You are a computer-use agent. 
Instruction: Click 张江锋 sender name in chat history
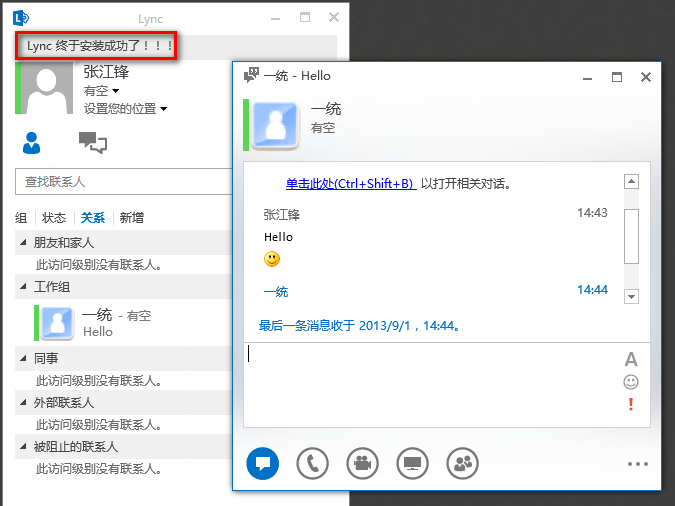tap(282, 214)
